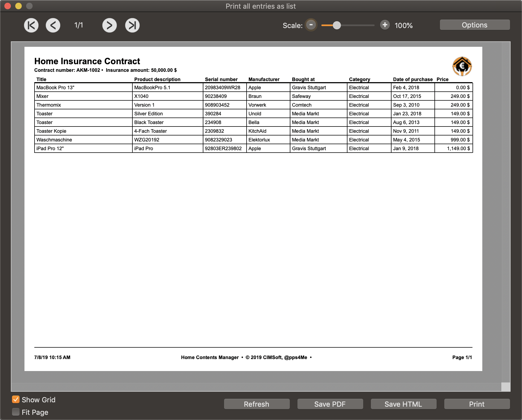Click the Price column header

(442, 79)
